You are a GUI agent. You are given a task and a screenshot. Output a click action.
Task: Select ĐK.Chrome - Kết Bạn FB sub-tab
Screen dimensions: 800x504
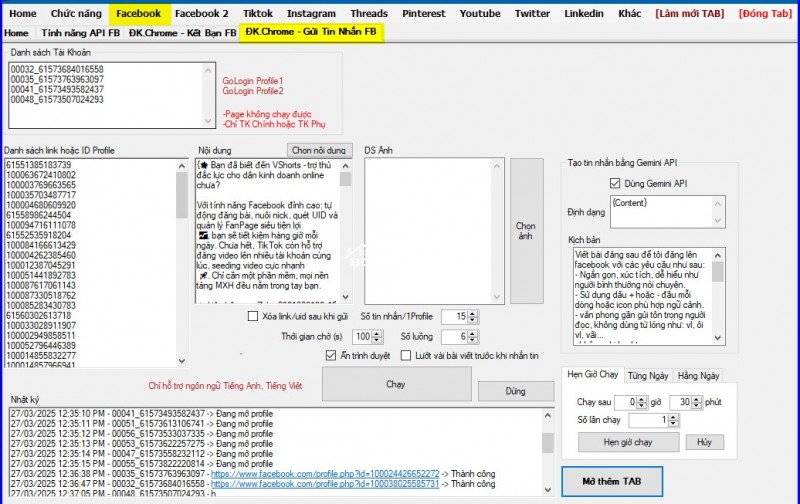pyautogui.click(x=183, y=33)
